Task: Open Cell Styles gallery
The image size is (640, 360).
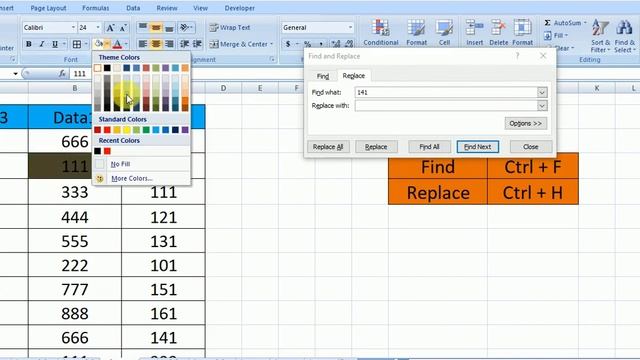Action: (444, 32)
